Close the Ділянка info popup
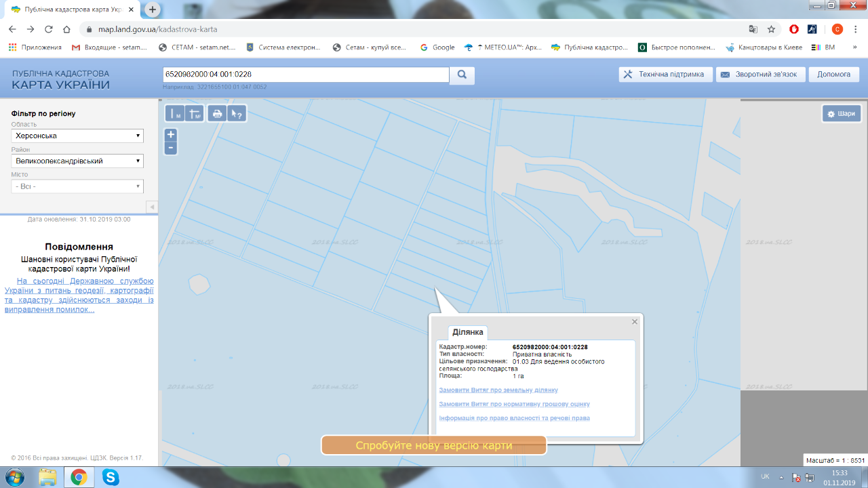This screenshot has height=488, width=868. pos(635,322)
